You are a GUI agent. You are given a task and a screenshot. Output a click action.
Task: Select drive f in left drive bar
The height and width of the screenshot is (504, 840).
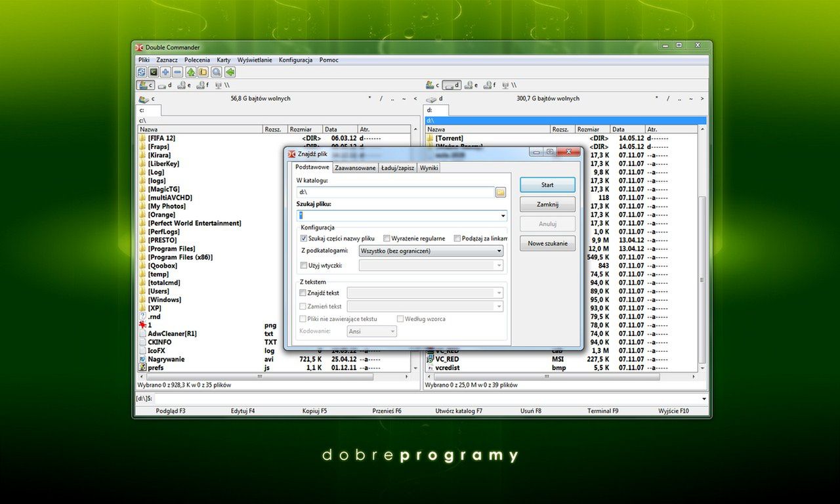(202, 85)
